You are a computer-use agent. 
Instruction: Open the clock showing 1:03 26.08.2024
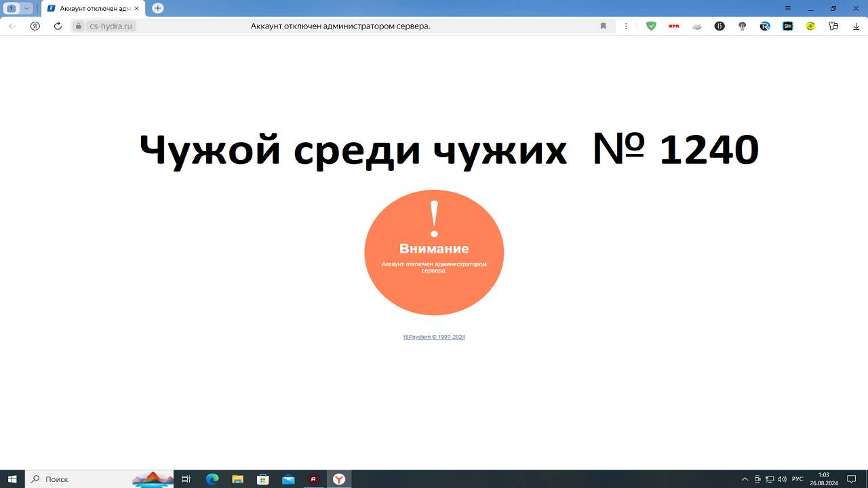[x=824, y=479]
